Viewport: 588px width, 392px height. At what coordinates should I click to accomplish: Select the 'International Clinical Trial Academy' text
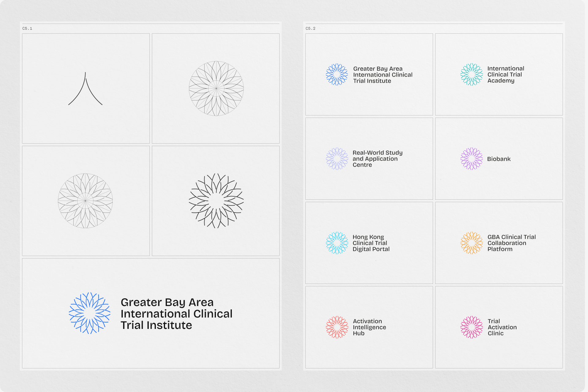click(x=506, y=74)
